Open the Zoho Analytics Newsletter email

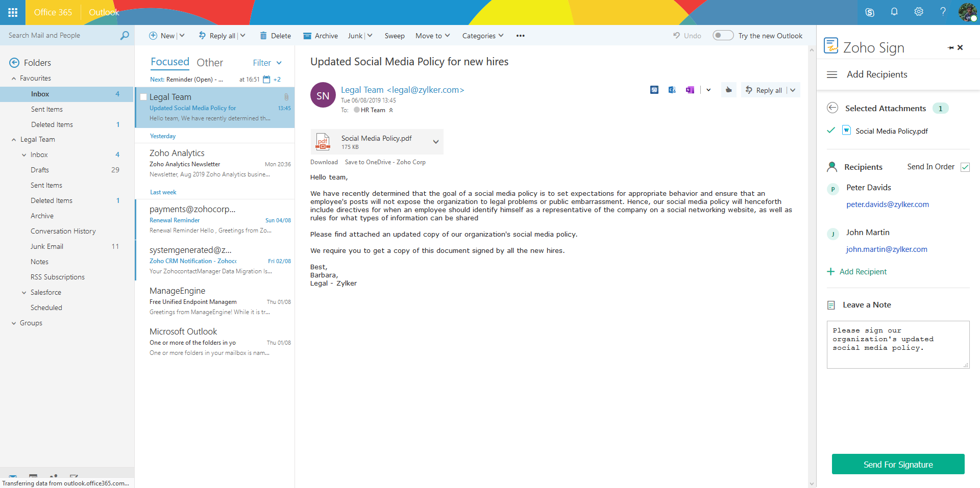[215, 163]
